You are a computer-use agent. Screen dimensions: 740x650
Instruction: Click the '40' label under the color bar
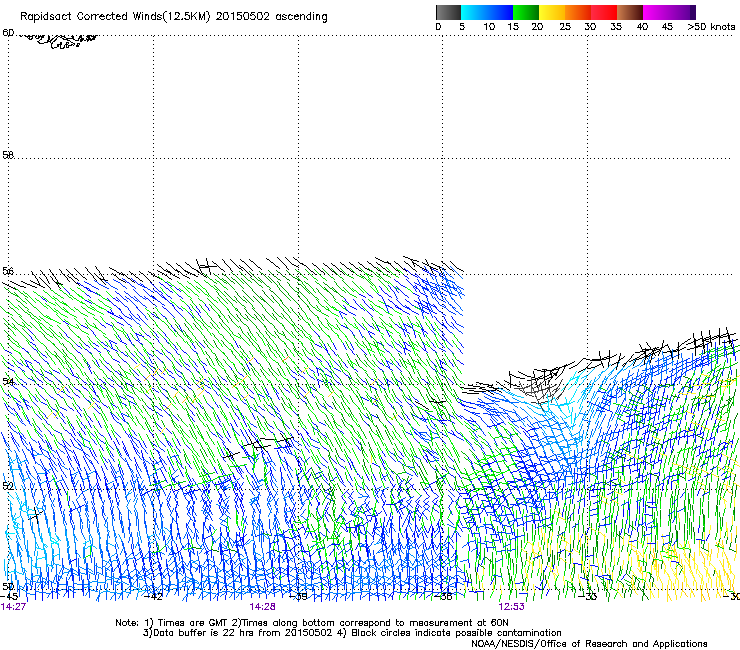pyautogui.click(x=642, y=27)
